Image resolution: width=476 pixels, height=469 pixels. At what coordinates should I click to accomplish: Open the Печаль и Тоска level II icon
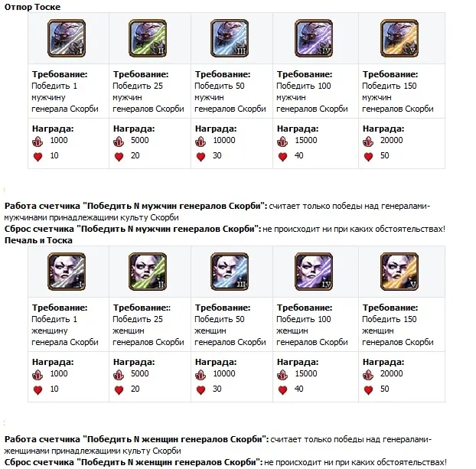(x=148, y=272)
